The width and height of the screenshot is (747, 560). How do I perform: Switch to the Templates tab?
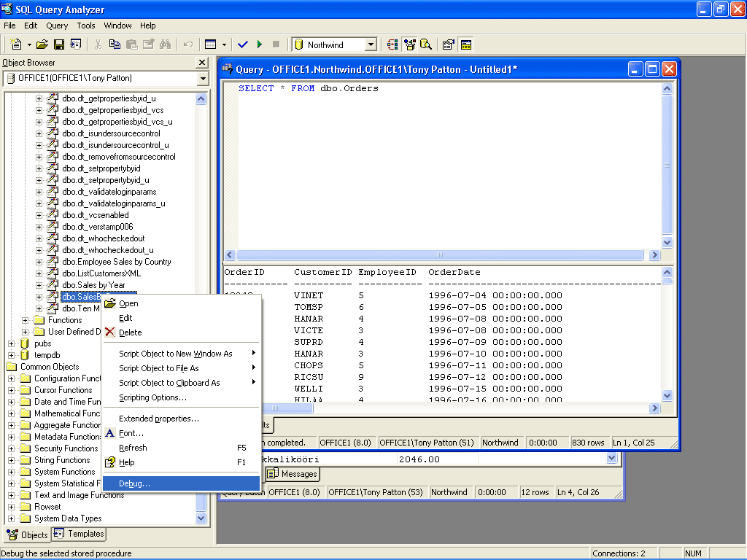[78, 534]
